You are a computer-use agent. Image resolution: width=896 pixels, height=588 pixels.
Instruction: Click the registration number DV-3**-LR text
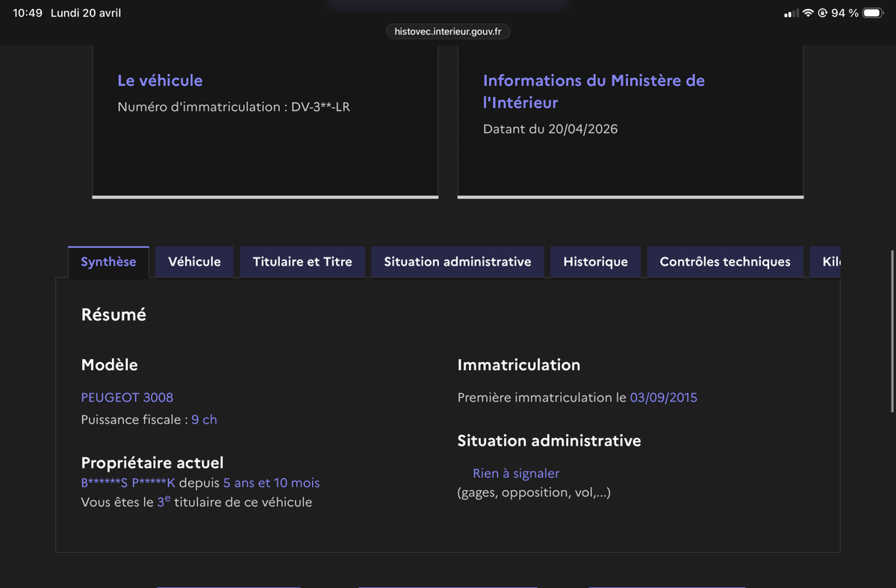pos(320,107)
